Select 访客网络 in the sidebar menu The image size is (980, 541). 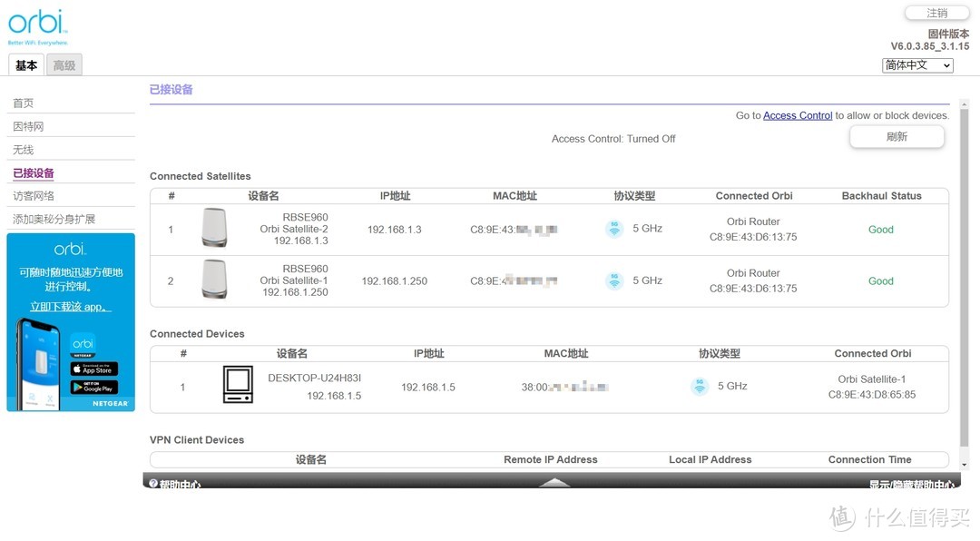[x=33, y=195]
